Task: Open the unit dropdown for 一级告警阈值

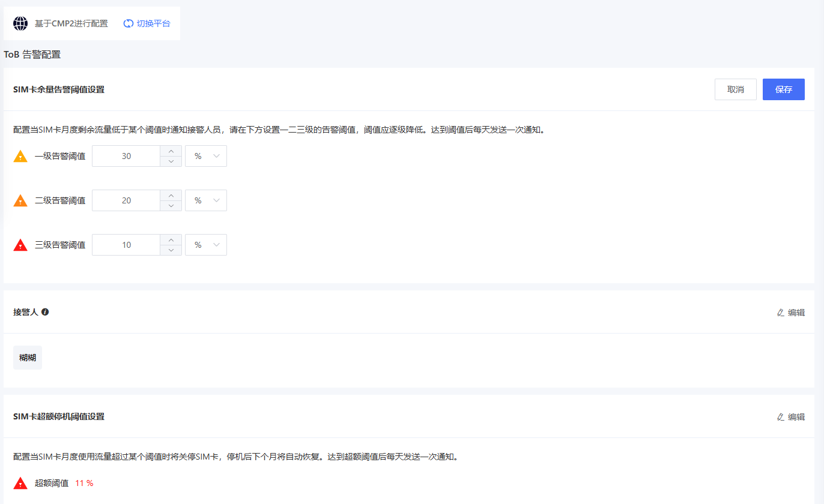Action: click(x=206, y=156)
